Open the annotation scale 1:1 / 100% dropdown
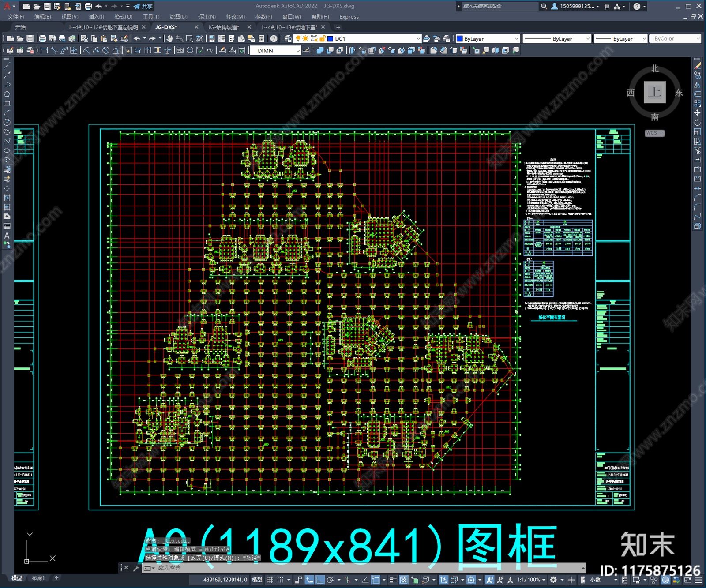Image resolution: width=706 pixels, height=588 pixels. click(532, 580)
